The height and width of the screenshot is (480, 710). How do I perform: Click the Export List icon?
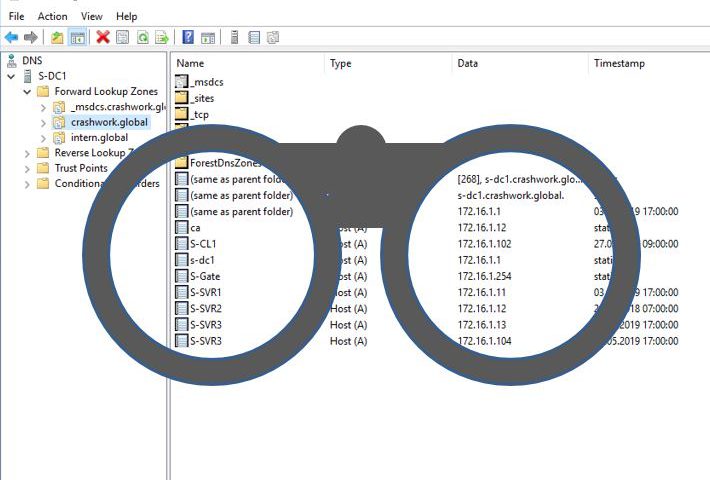click(162, 37)
